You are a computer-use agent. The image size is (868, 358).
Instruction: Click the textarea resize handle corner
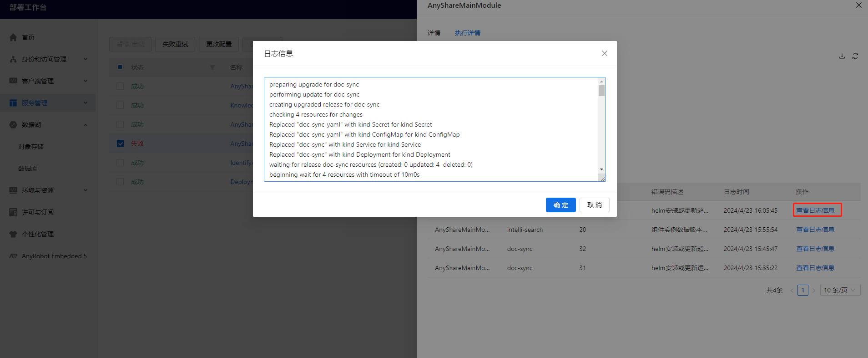click(x=603, y=179)
